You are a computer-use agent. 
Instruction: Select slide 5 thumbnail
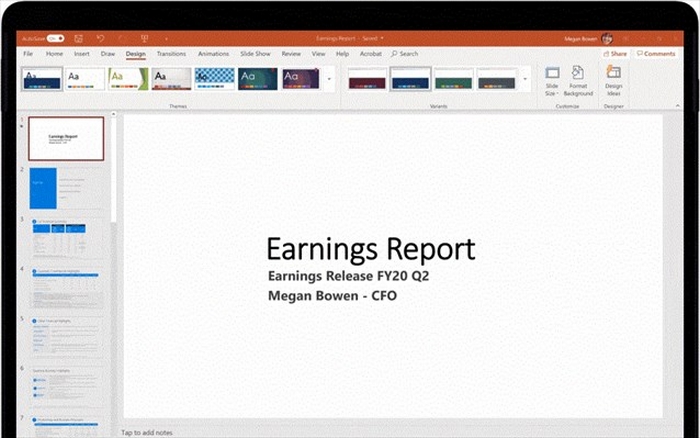[66, 338]
